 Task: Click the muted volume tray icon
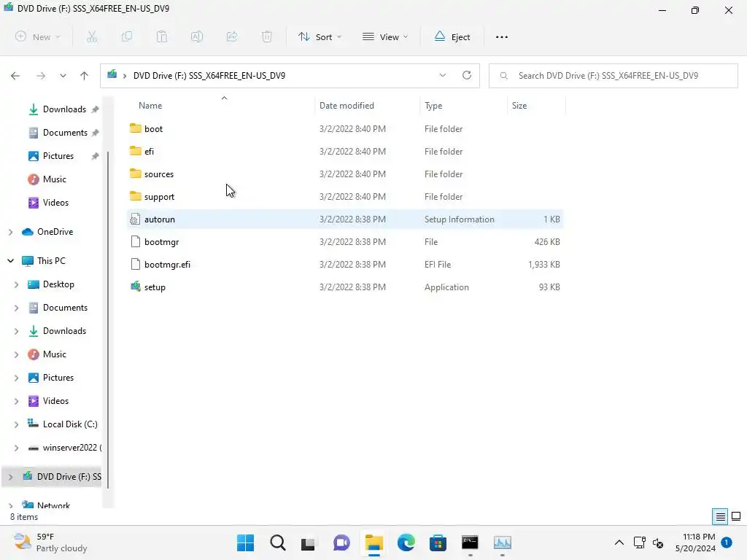pyautogui.click(x=658, y=542)
